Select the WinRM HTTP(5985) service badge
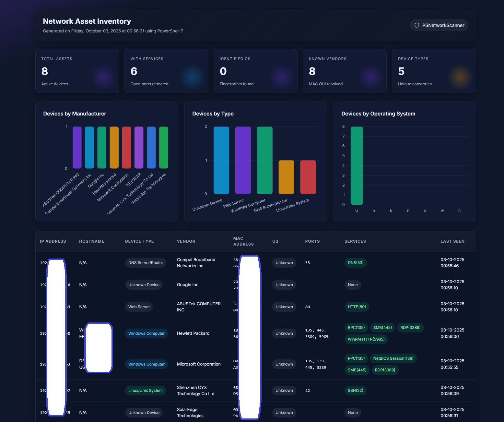Screen dimensions: 504x422 366,339
